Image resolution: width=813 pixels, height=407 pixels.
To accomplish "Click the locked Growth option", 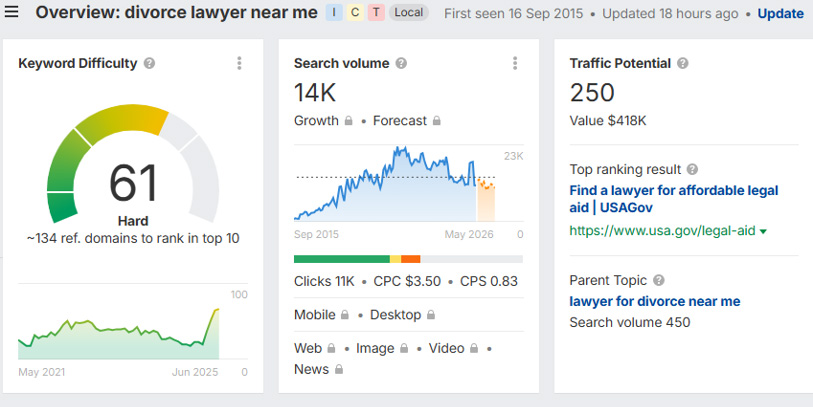I will point(323,121).
